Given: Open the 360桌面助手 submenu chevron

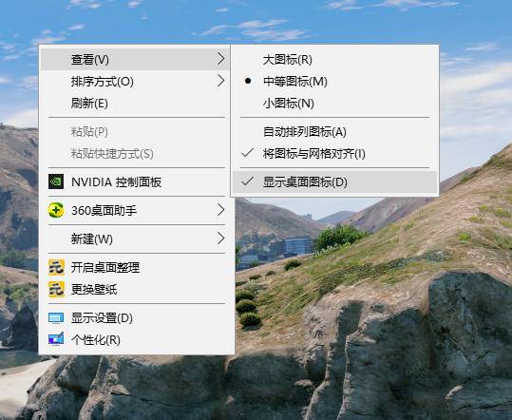Looking at the screenshot, I should pyautogui.click(x=221, y=210).
